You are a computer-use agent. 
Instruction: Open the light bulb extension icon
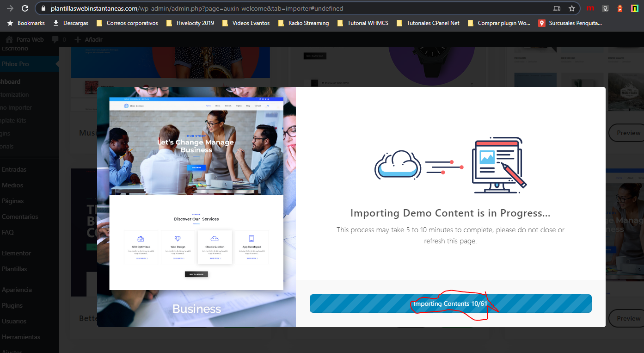coord(605,8)
